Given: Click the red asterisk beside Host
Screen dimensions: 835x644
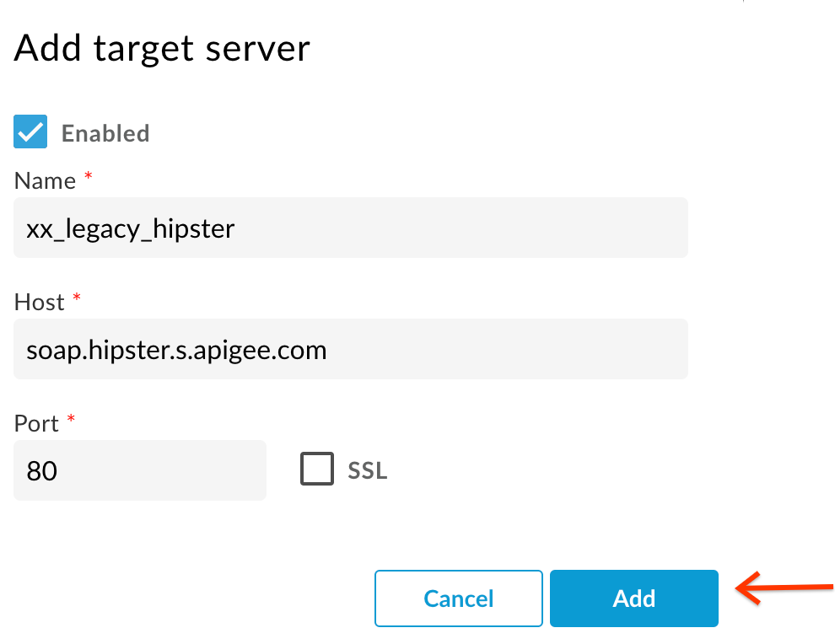Looking at the screenshot, I should click(77, 298).
